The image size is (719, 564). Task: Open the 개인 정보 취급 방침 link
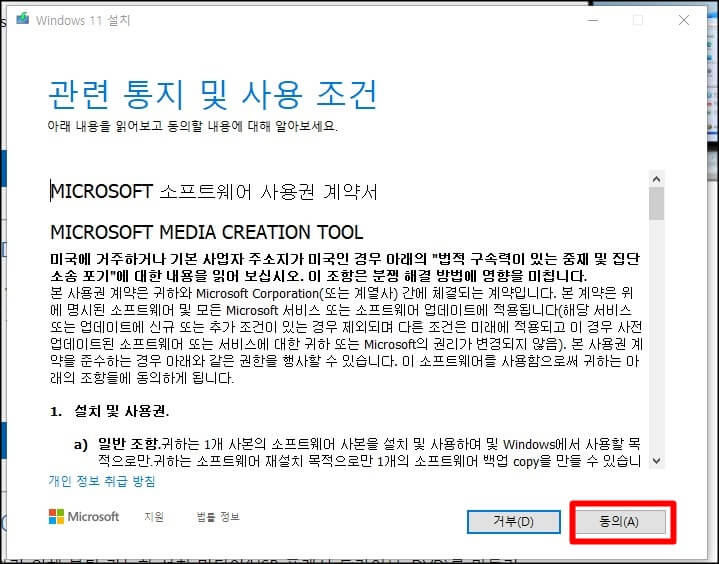click(102, 481)
